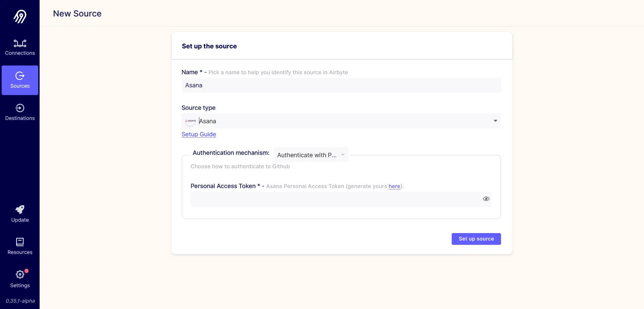This screenshot has width=644, height=309.
Task: Click the Source type Asana combo box
Action: [341, 121]
